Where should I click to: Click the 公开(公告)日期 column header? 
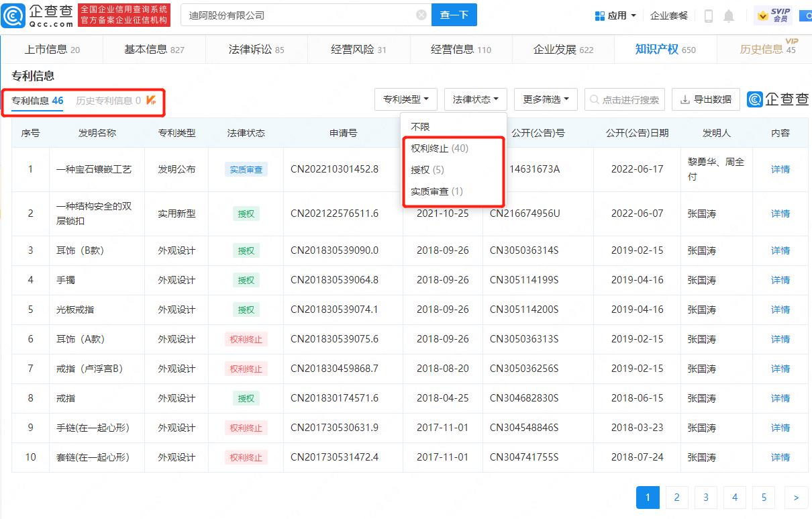pos(637,133)
